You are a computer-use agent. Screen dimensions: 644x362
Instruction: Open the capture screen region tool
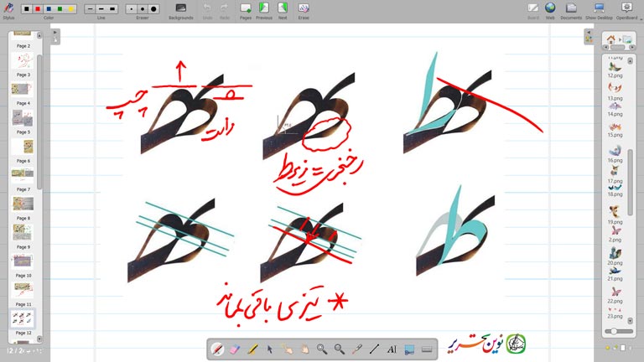409,349
